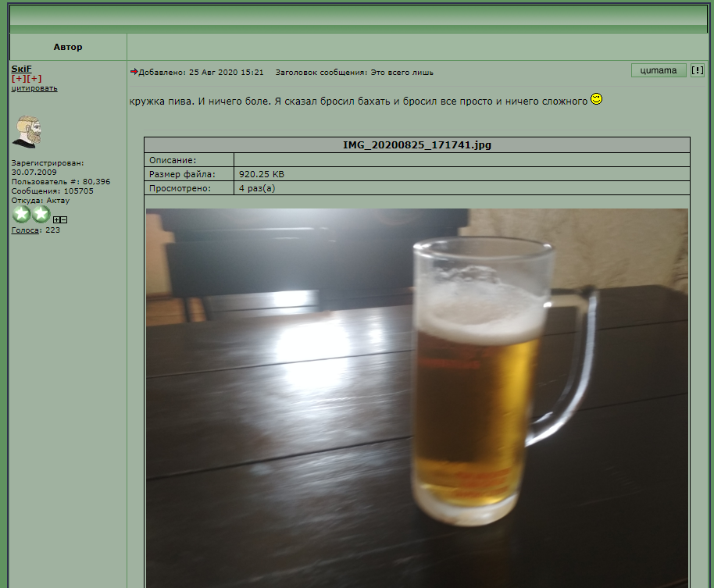Select the 'Описание:' label cell
Image resolution: width=714 pixels, height=588 pixels.
tap(189, 160)
